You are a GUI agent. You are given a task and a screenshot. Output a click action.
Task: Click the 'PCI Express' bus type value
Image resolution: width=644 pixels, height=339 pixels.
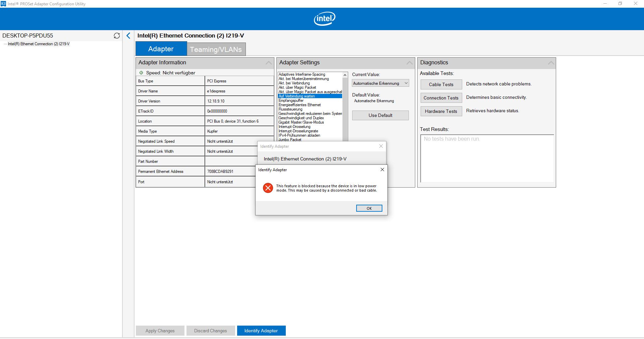[x=217, y=81]
